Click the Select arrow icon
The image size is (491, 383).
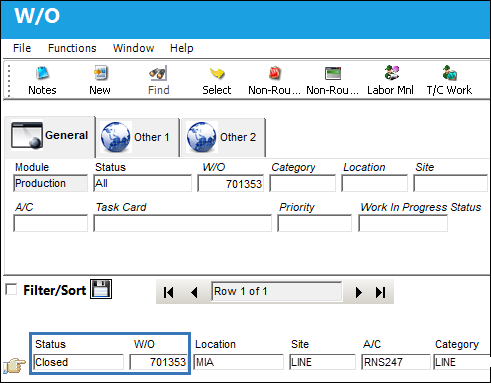coord(217,73)
